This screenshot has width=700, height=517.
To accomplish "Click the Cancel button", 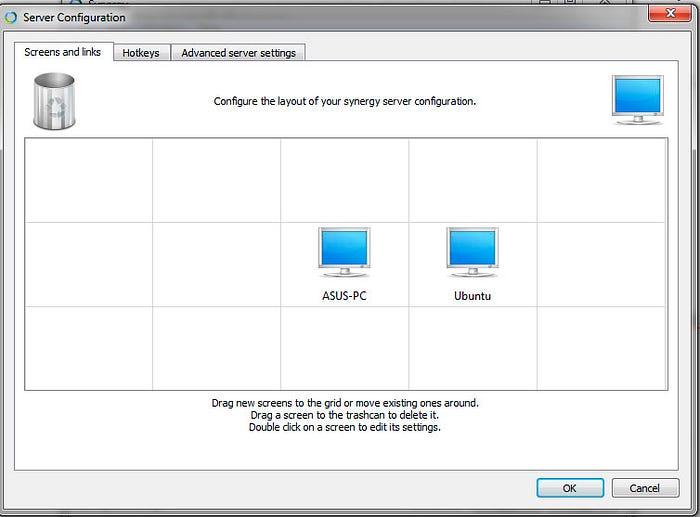I will [x=645, y=488].
